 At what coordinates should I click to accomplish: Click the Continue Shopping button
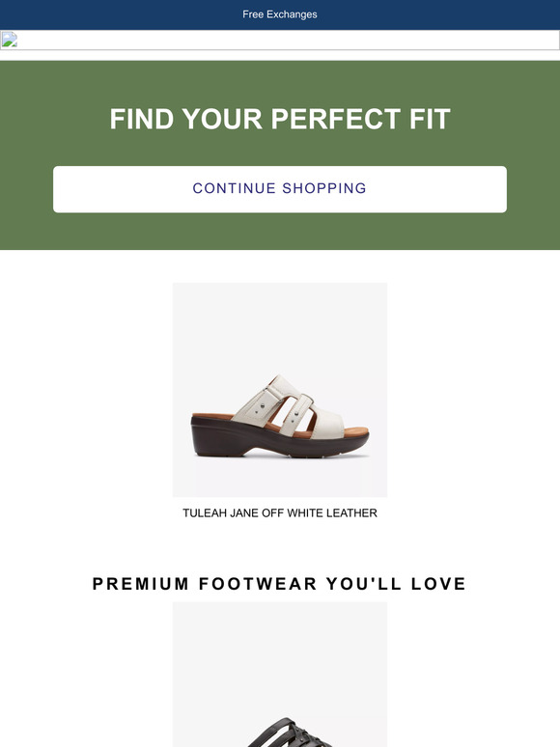(x=280, y=189)
